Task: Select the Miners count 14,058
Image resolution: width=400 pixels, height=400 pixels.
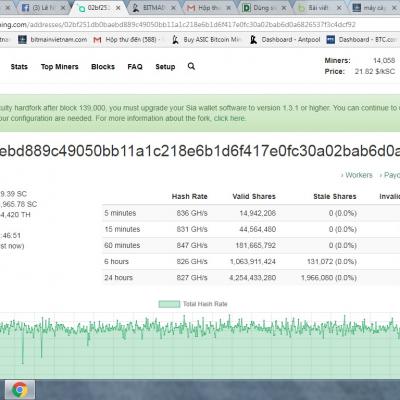Action: point(384,61)
